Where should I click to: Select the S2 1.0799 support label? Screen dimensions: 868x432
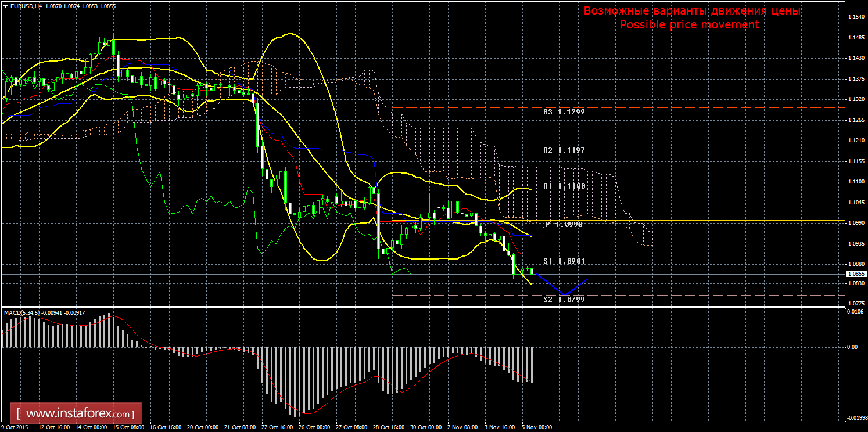coord(564,300)
